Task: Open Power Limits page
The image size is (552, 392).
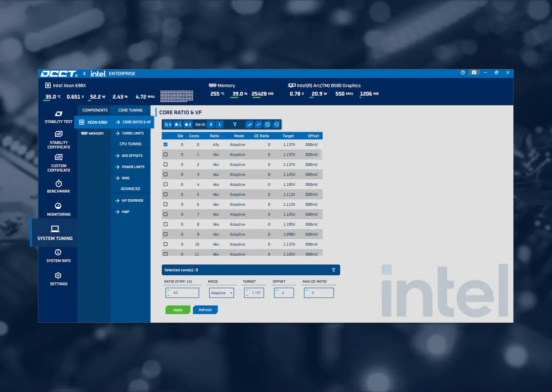Action: 130,167
